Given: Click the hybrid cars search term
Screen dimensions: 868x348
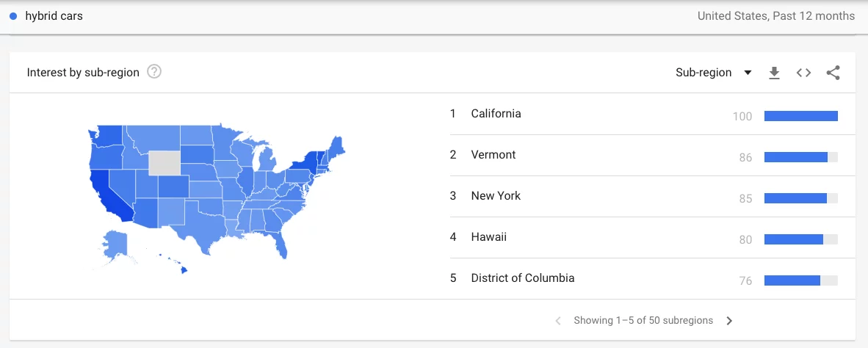Looking at the screenshot, I should point(54,15).
